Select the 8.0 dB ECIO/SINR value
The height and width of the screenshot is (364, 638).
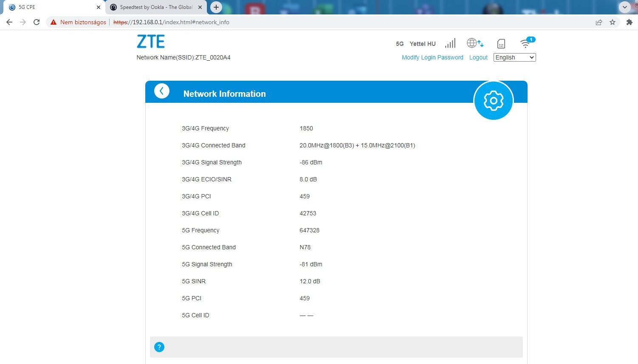click(x=308, y=179)
